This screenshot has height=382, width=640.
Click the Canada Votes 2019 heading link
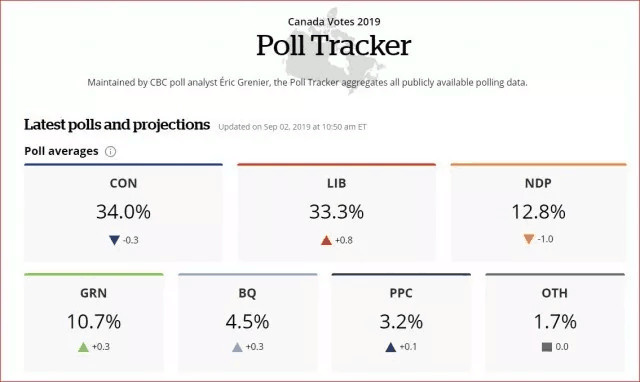click(x=334, y=22)
